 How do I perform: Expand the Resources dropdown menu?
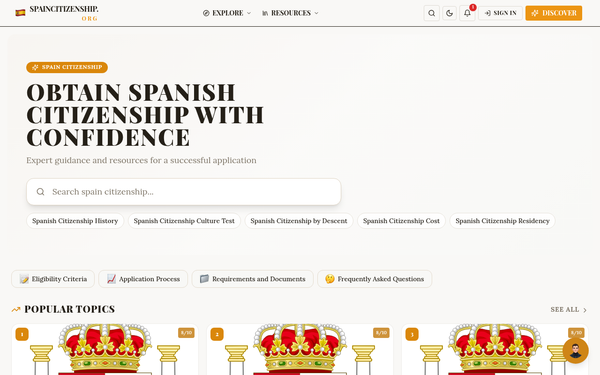tap(290, 13)
